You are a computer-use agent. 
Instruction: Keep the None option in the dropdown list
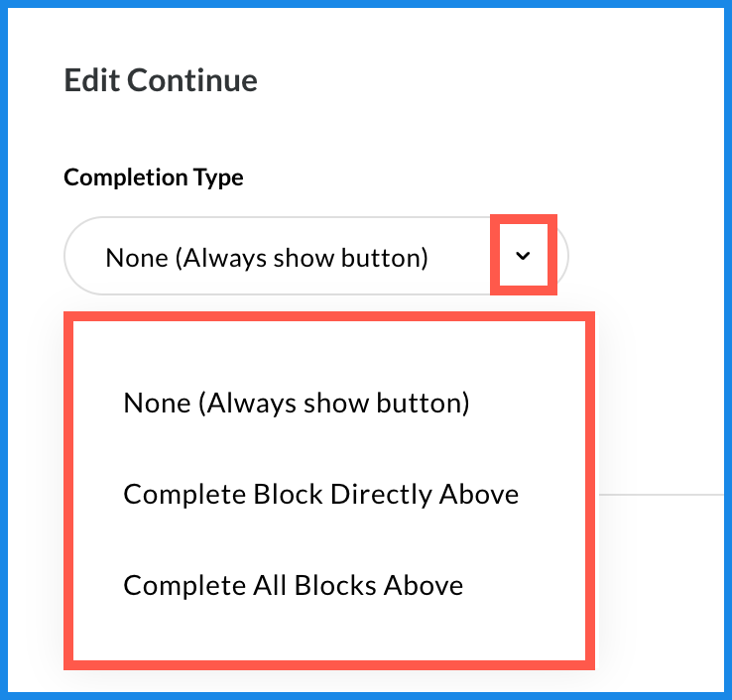[296, 403]
